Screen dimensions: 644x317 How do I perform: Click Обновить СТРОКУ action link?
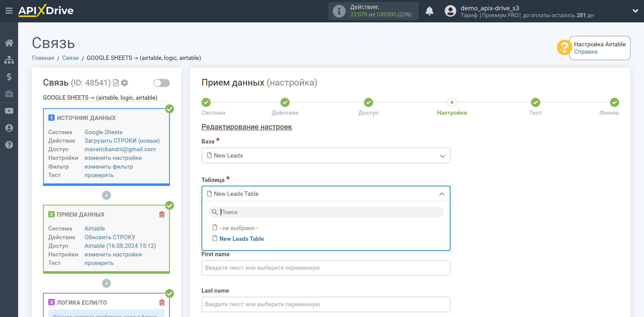point(110,237)
